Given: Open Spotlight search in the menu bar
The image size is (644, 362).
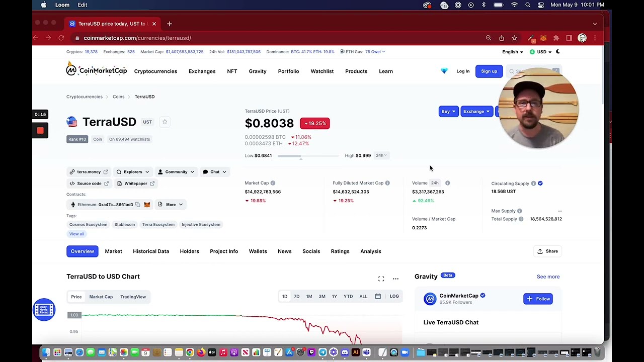Looking at the screenshot, I should tap(528, 5).
